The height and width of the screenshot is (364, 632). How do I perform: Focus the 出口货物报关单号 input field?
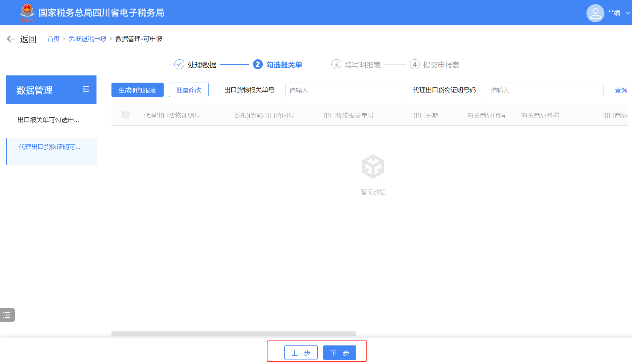[343, 90]
